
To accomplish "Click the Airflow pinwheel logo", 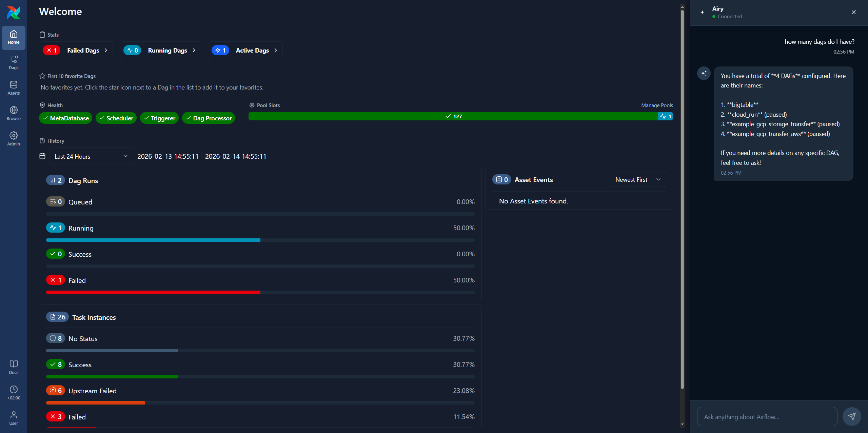I will pyautogui.click(x=14, y=13).
